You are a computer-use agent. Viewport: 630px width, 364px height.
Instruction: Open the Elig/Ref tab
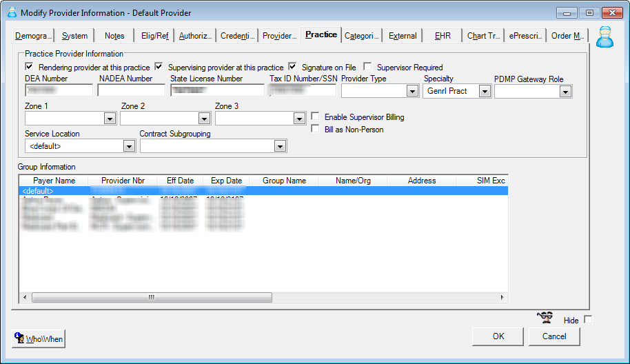tap(154, 36)
